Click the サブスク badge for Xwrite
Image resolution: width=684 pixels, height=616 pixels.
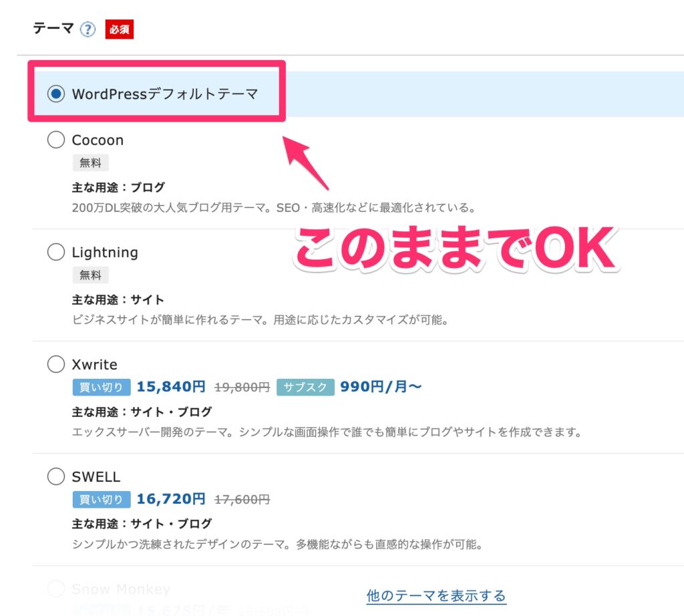pos(305,388)
